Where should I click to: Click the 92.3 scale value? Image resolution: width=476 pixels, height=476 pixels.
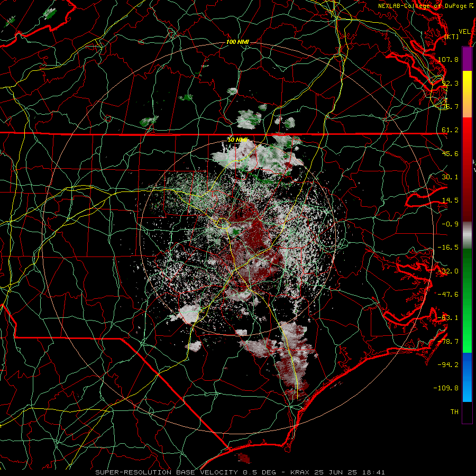click(x=450, y=83)
